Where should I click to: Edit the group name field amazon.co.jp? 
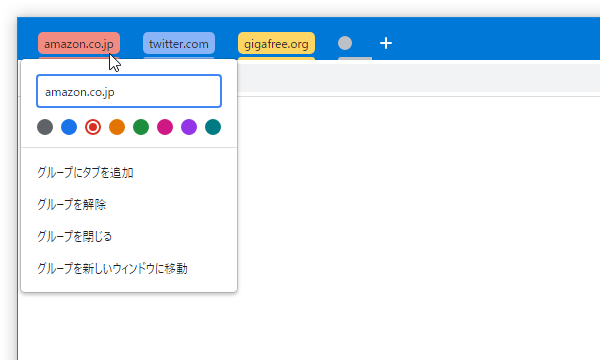(x=129, y=91)
